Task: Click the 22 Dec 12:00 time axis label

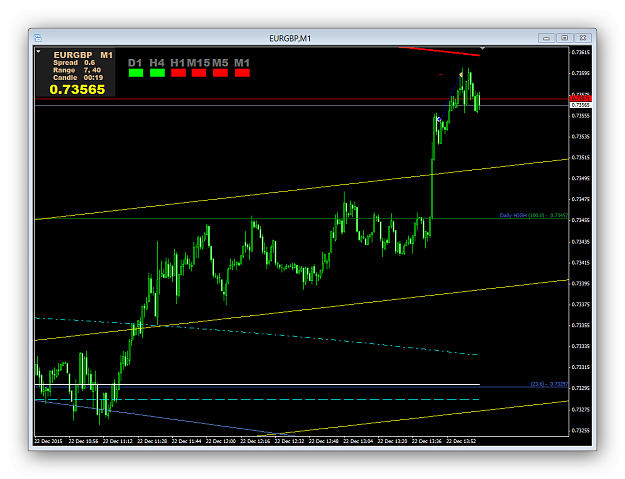Action: [x=221, y=441]
